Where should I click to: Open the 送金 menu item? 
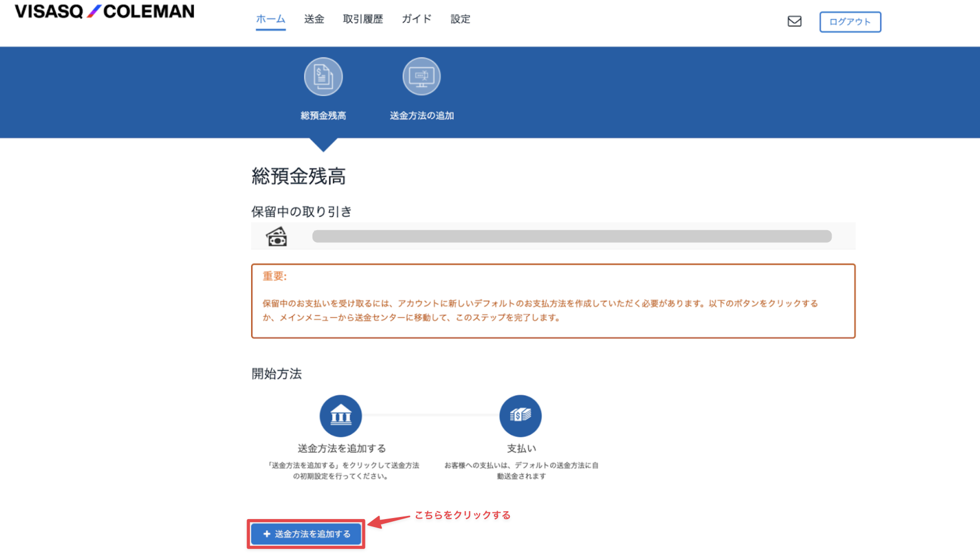(x=314, y=19)
